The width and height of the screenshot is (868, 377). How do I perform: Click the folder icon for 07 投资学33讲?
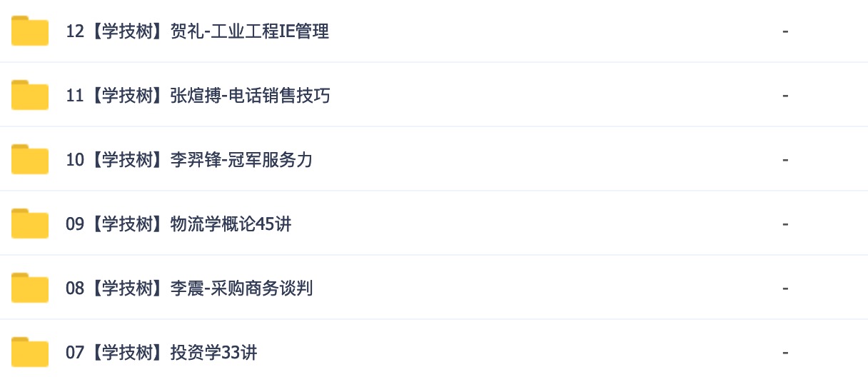pos(30,352)
